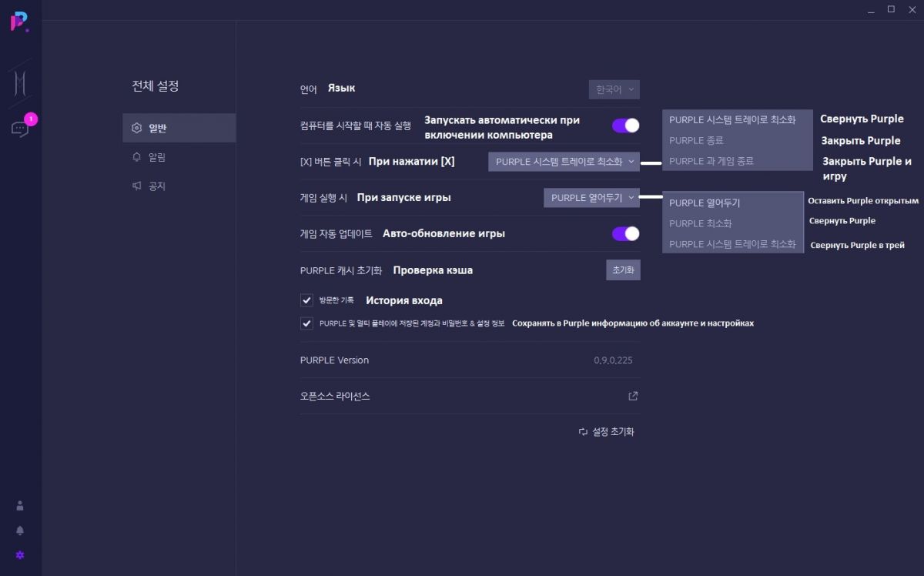Click the 초기화 cache reset button
The height and width of the screenshot is (576, 924).
[623, 270]
